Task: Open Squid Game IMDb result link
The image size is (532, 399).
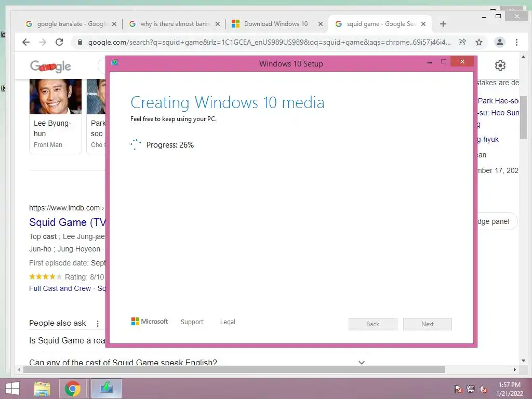Action: click(67, 222)
